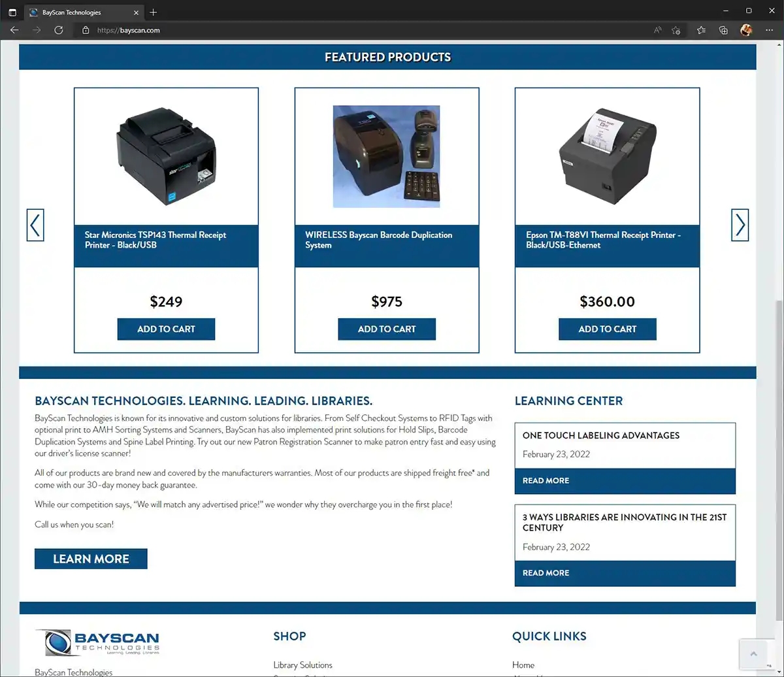Close the BayScan Technologies tab

[136, 12]
